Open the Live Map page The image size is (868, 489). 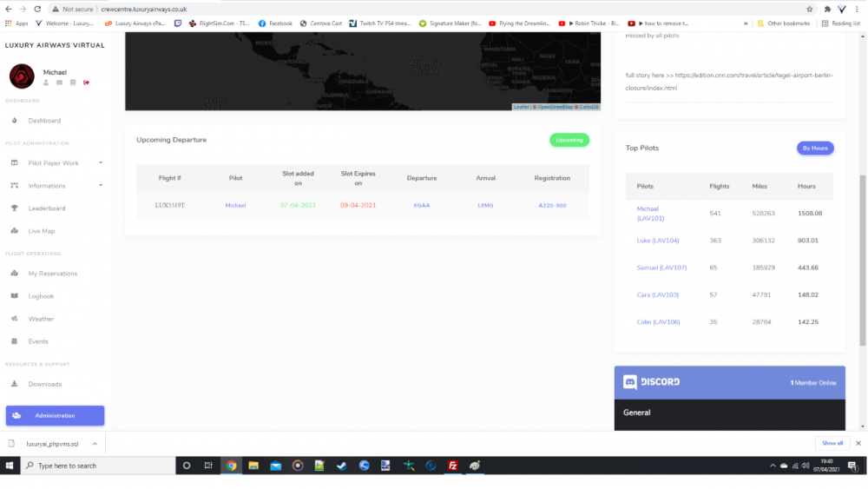(41, 231)
